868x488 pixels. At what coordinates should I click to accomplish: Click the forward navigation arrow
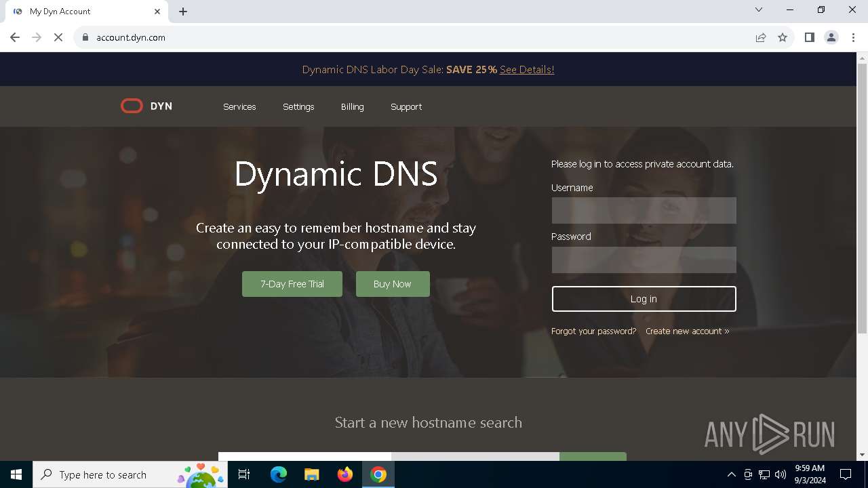pyautogui.click(x=37, y=37)
